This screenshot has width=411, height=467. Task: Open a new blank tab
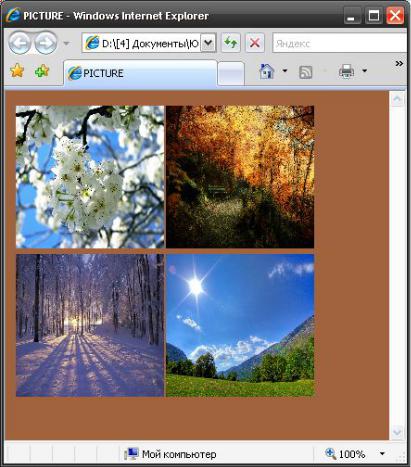pos(231,73)
